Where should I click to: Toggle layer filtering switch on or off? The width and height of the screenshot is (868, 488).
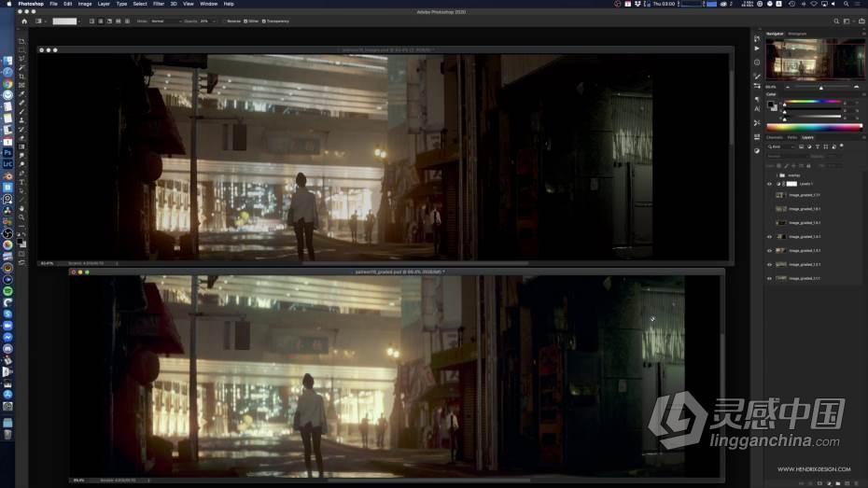click(842, 146)
